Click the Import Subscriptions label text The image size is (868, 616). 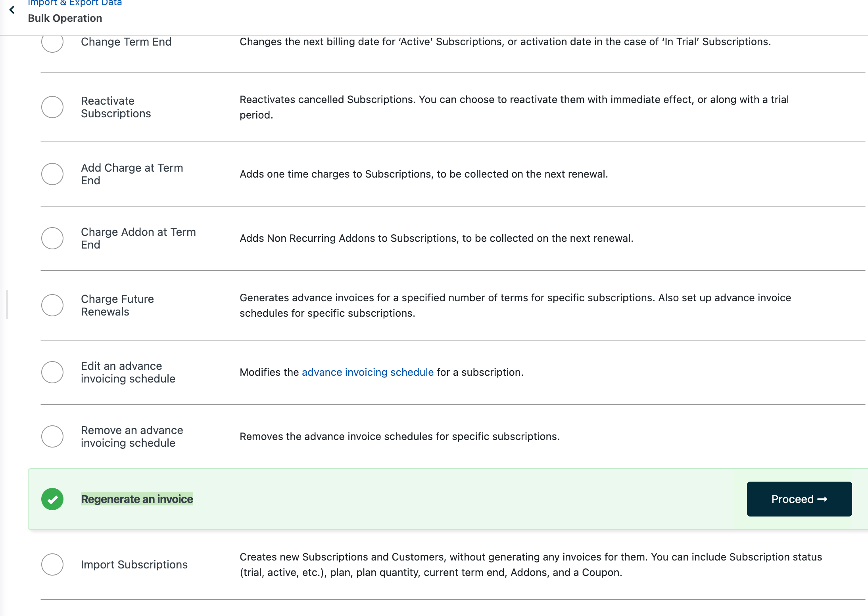coord(134,564)
